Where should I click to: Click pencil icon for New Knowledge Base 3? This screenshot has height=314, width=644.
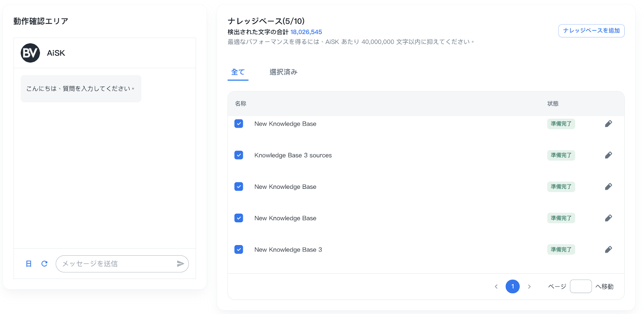(608, 250)
